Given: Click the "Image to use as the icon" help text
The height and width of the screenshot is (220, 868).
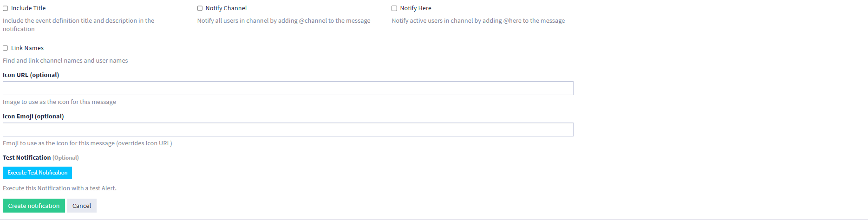Looking at the screenshot, I should pyautogui.click(x=59, y=102).
